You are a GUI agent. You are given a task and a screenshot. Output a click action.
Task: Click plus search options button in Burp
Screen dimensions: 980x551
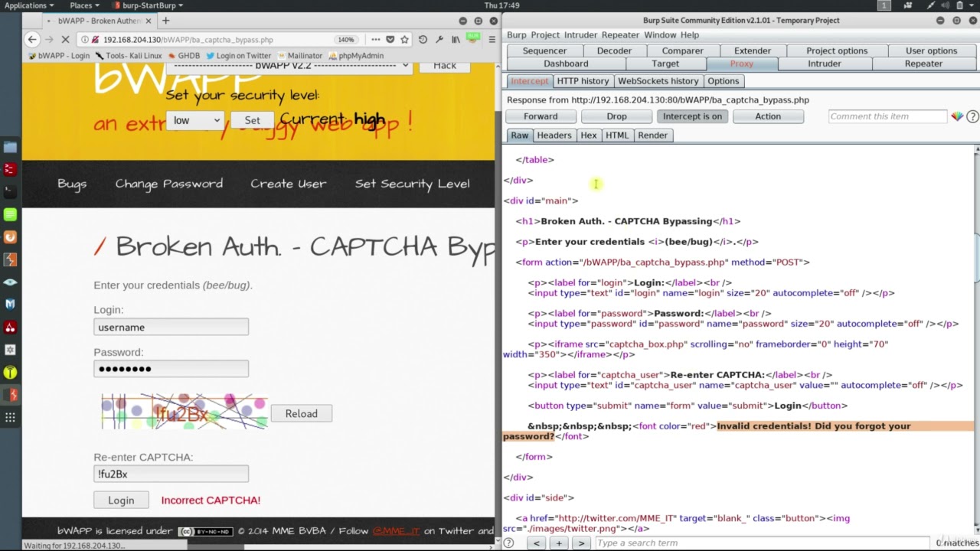(x=559, y=543)
